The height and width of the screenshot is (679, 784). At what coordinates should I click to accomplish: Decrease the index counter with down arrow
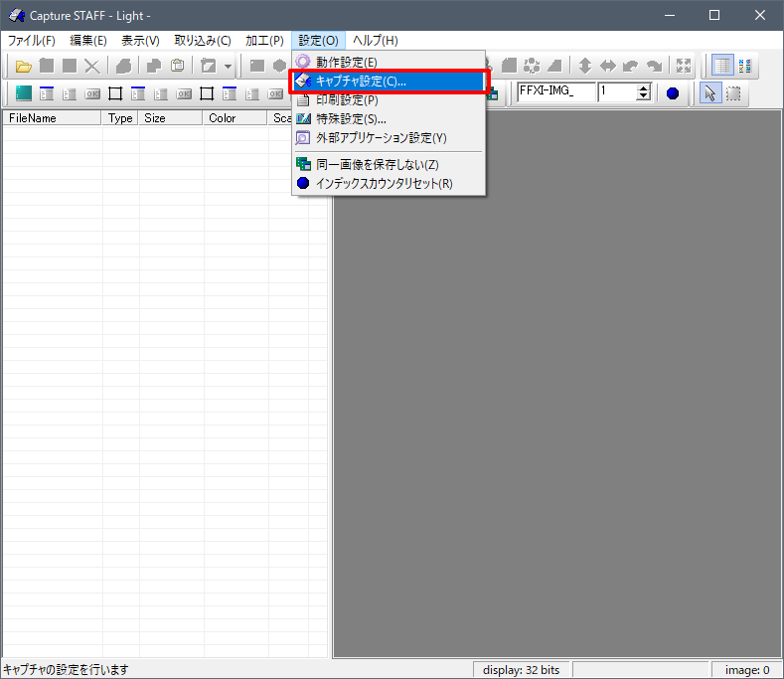(644, 96)
